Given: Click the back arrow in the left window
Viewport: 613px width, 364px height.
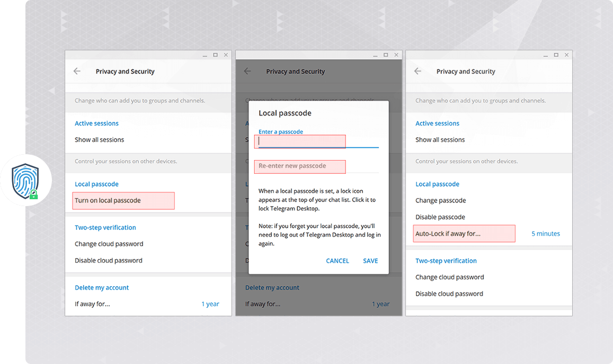Looking at the screenshot, I should 77,71.
